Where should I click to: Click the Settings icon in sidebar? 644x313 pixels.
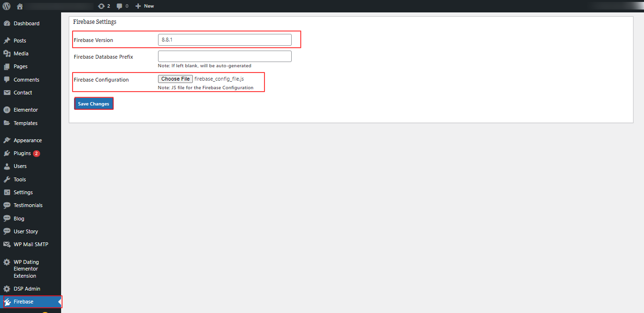click(x=7, y=192)
